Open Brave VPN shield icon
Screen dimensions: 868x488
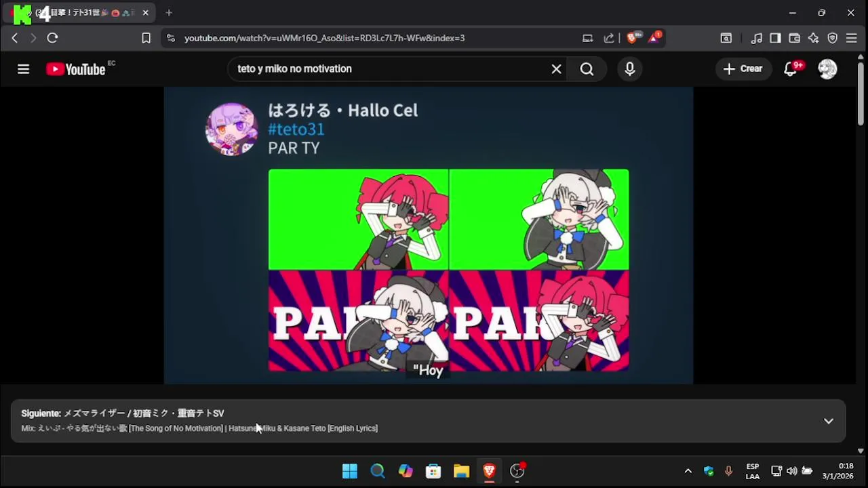(833, 38)
